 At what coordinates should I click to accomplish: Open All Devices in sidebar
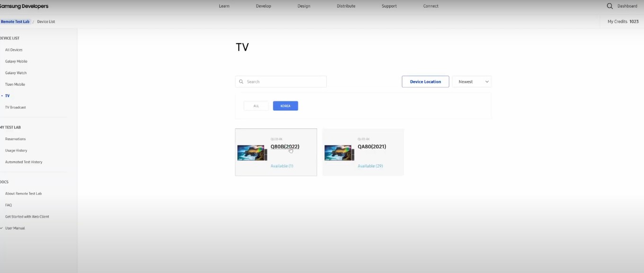point(14,50)
